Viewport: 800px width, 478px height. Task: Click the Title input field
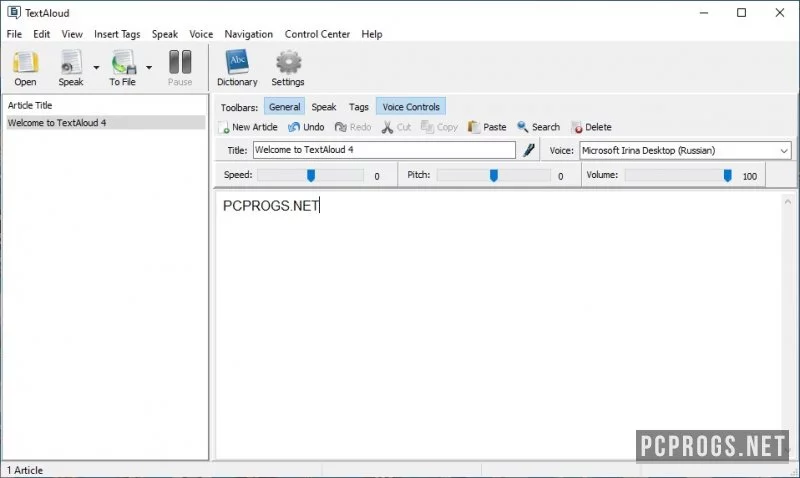[384, 150]
